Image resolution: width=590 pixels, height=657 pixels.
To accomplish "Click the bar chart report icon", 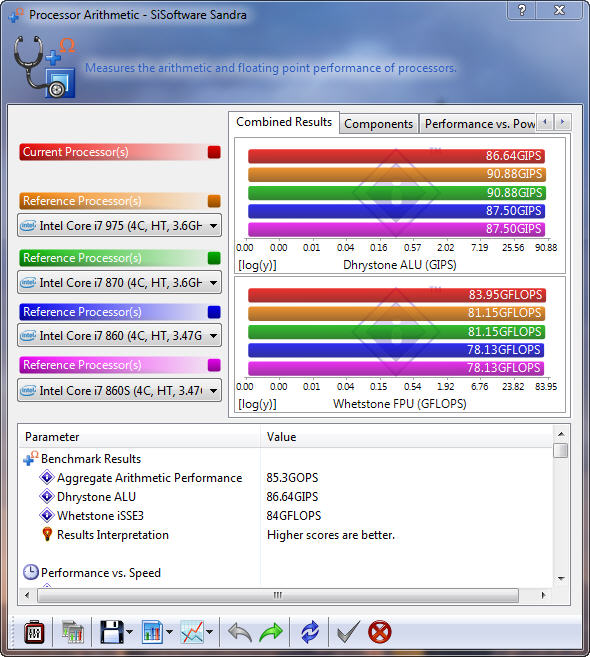I will (152, 632).
